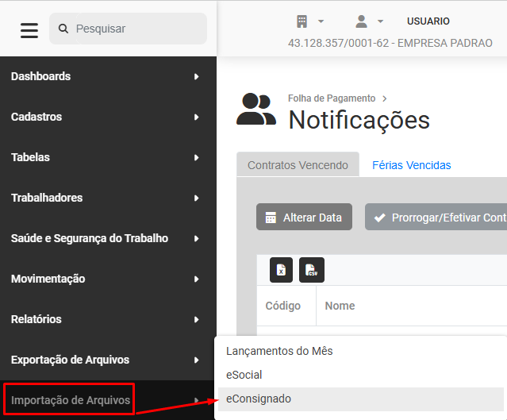Switch to Férias Vencidas tab
Viewport: 507px width, 420px height.
[411, 165]
